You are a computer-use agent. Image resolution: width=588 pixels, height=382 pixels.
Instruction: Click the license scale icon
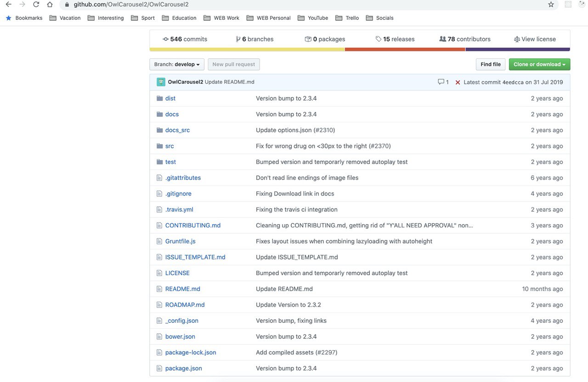517,39
